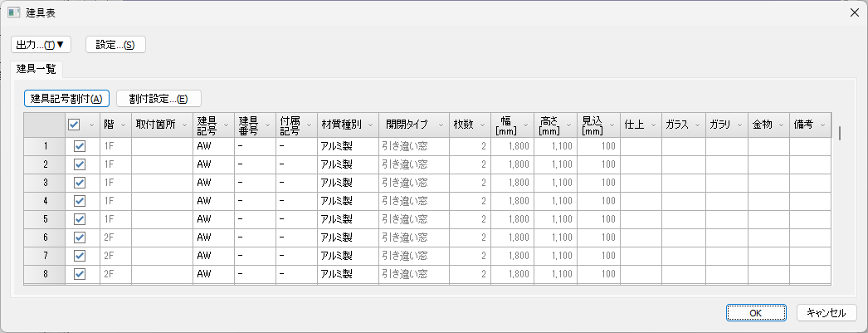Click the 建具表 window title icon

click(13, 13)
